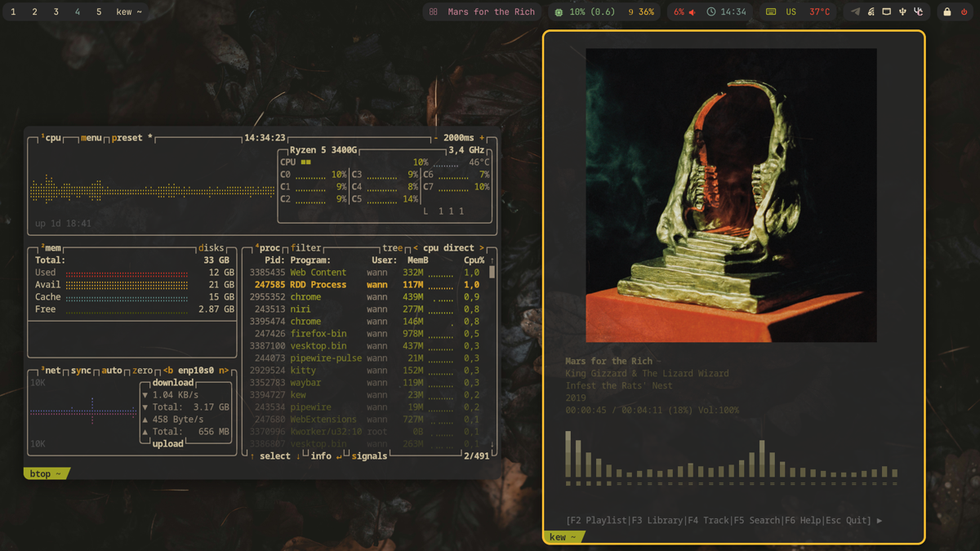Click the n> next network interface selector
The image size is (980, 551).
[x=224, y=371]
